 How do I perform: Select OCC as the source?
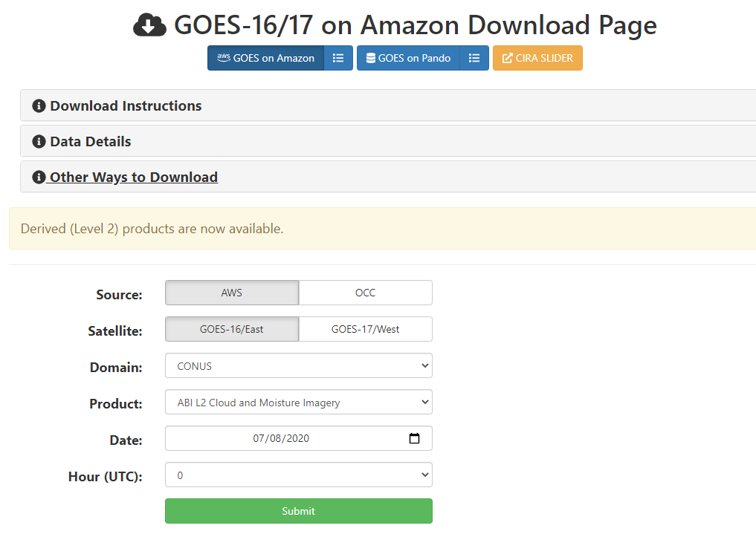[x=366, y=293]
